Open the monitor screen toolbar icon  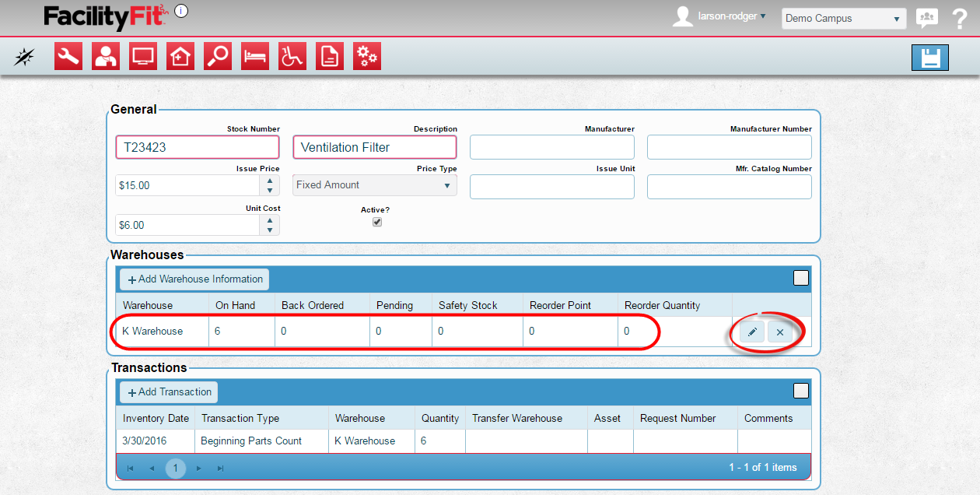click(x=143, y=57)
